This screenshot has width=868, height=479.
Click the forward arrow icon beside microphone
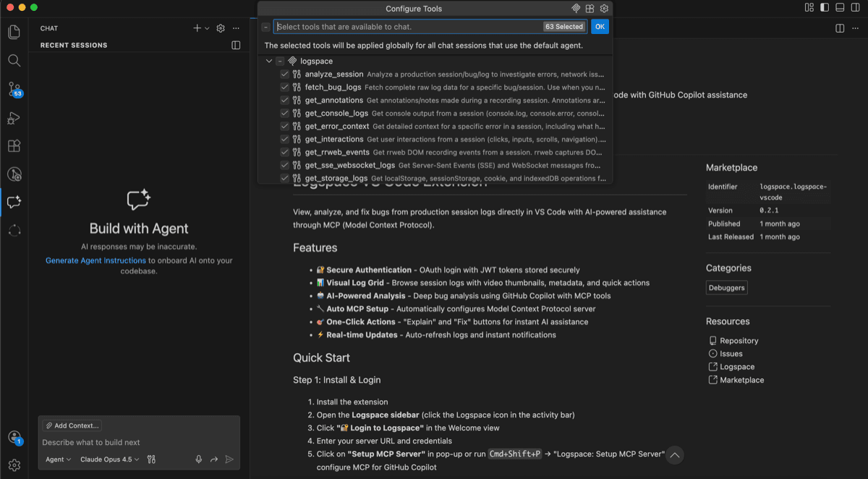point(214,459)
